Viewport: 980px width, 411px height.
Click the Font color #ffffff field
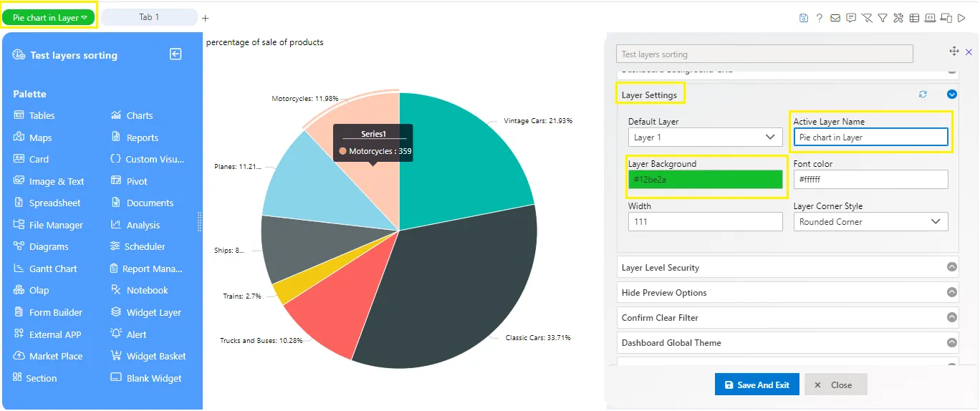coord(870,179)
